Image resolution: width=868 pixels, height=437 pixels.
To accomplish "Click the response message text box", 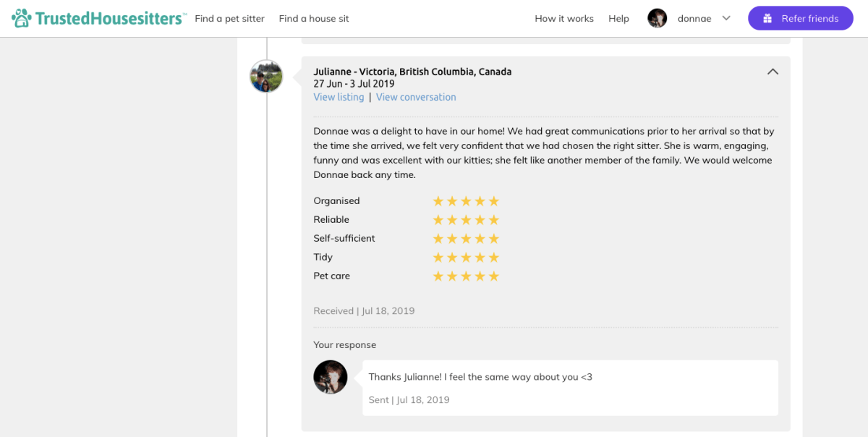I will (x=570, y=388).
